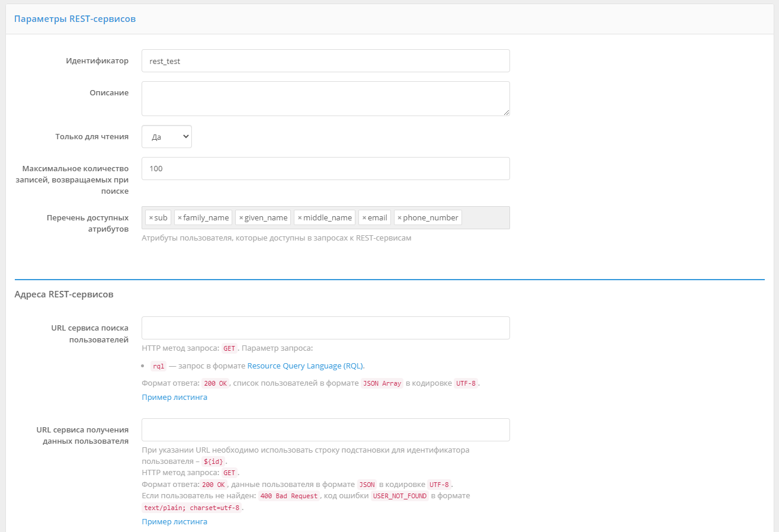Click the URL сервиса поиска пользователей field
Screen dimensions: 779x532
[325, 328]
